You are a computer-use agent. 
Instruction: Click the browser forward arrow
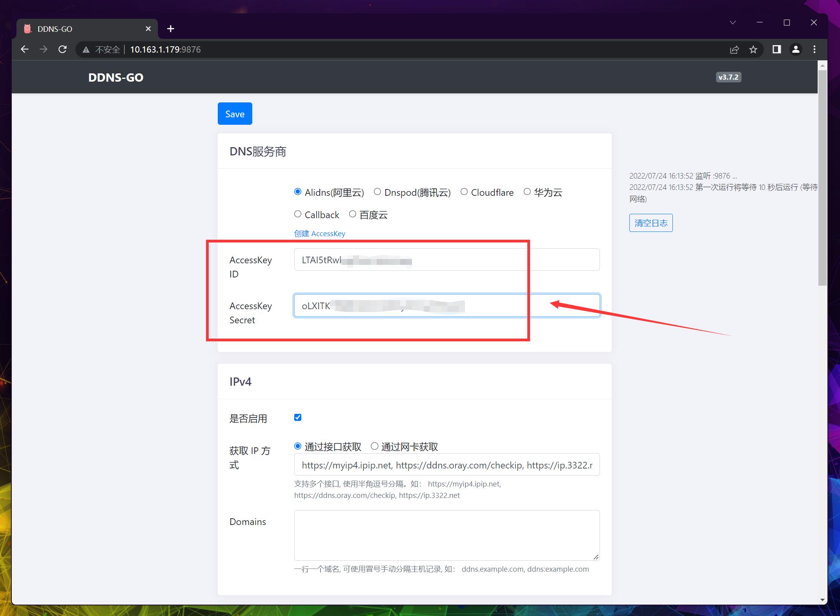pos(44,49)
